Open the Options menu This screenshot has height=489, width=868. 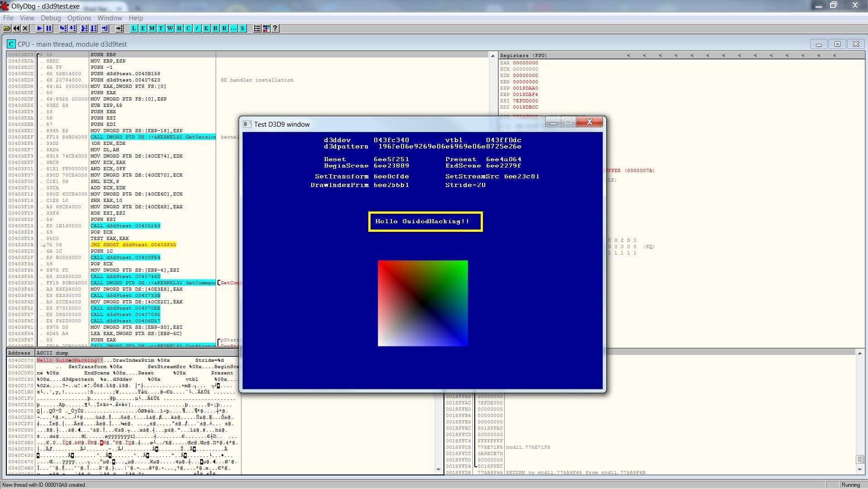(x=79, y=18)
